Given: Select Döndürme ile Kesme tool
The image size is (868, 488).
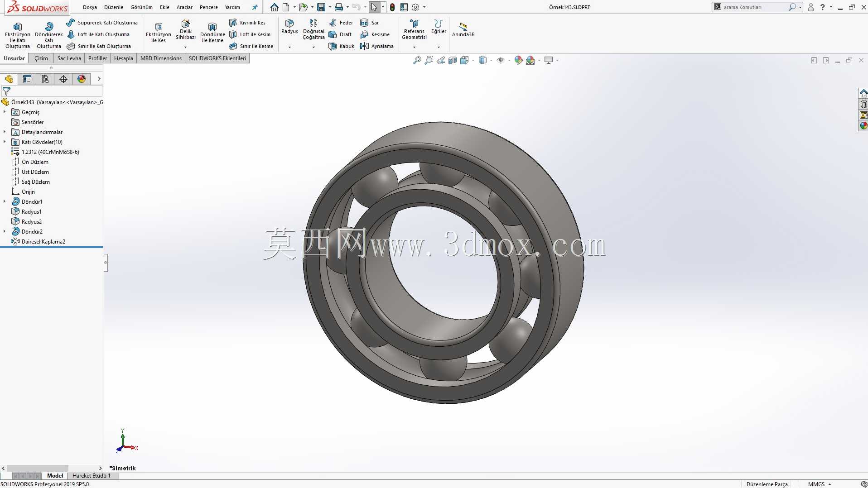Looking at the screenshot, I should [212, 33].
